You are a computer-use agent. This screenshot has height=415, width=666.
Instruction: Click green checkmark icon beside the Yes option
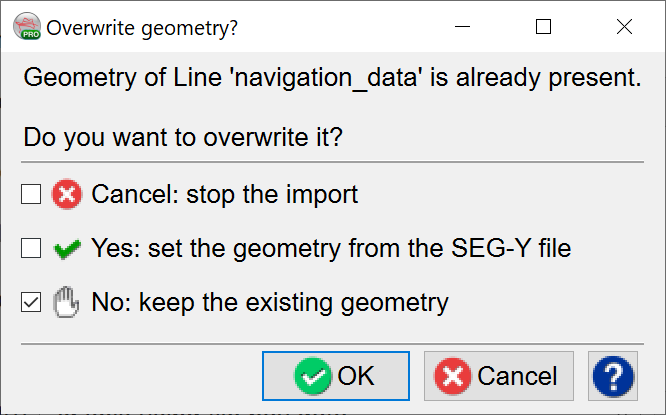(67, 248)
